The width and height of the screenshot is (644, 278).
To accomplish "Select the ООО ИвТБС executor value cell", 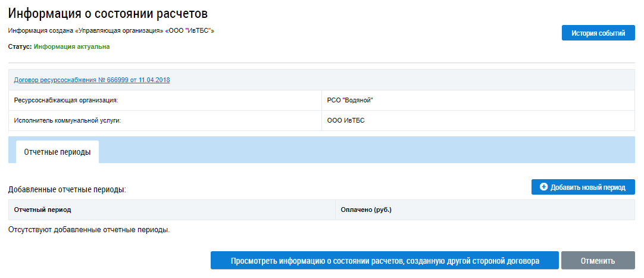I will pos(346,121).
